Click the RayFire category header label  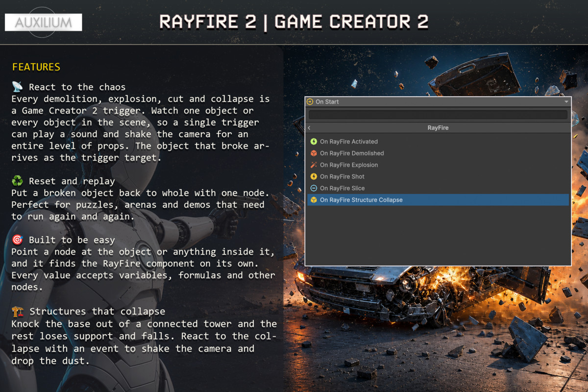pos(438,128)
